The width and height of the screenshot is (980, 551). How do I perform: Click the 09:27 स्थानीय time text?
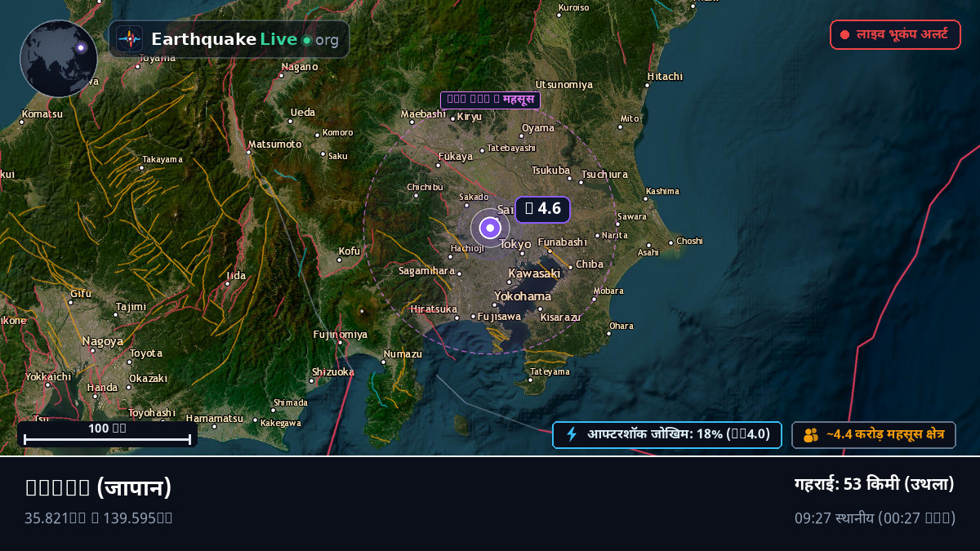pos(875,518)
